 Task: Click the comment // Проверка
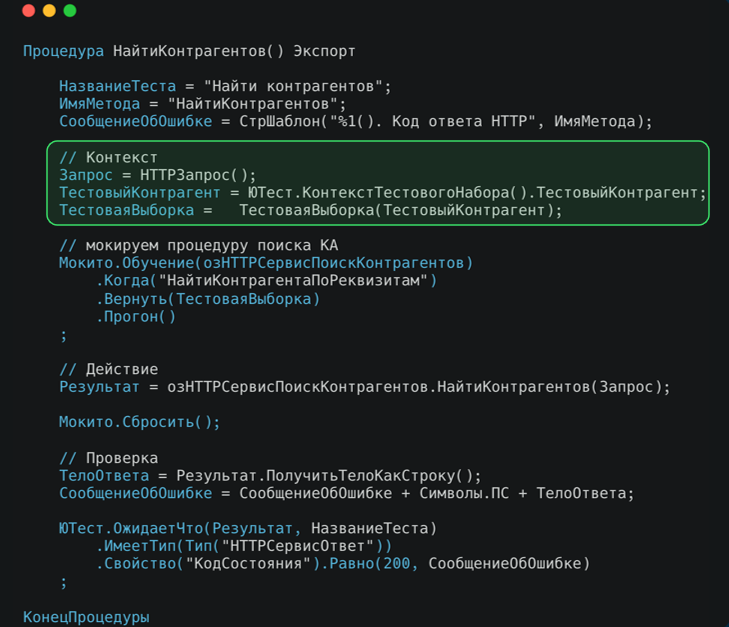(108, 458)
